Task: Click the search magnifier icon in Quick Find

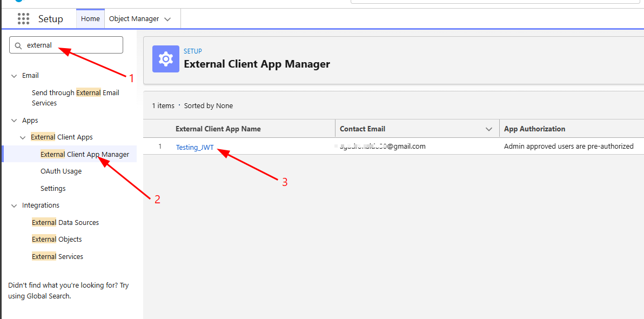Action: pyautogui.click(x=18, y=46)
